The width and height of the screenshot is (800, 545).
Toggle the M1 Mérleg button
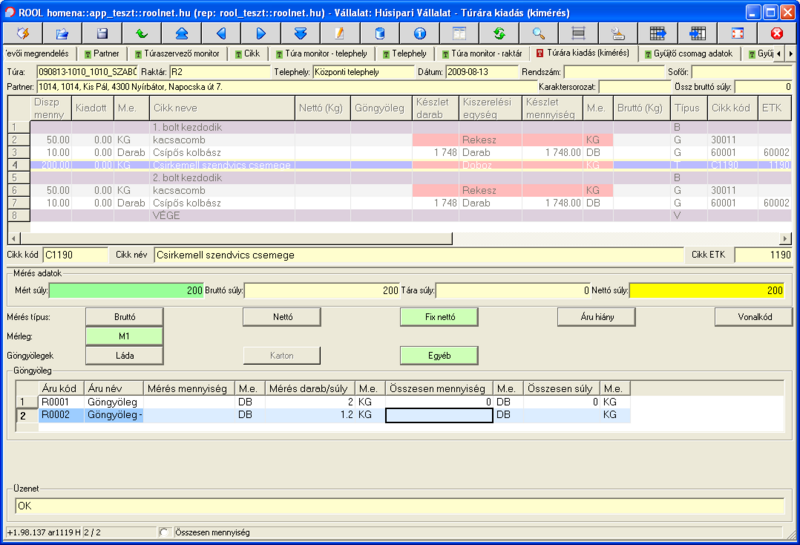[x=124, y=336]
